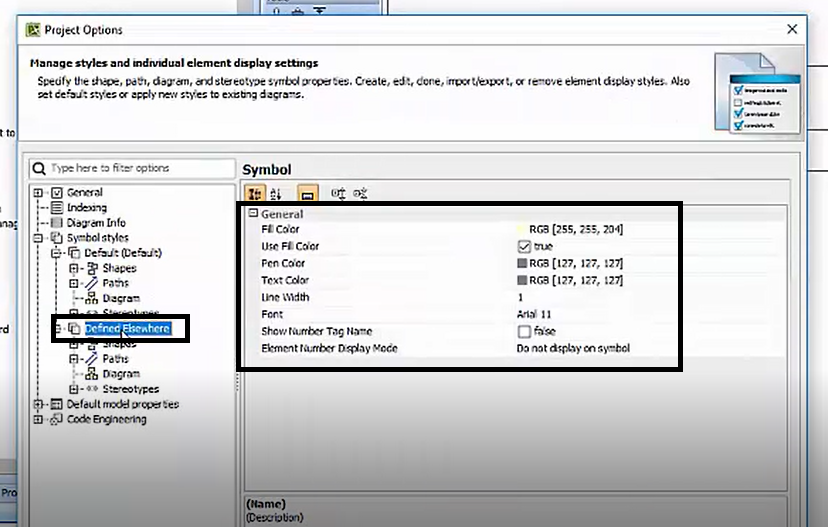Select Diagram Info in the options tree

coord(96,222)
